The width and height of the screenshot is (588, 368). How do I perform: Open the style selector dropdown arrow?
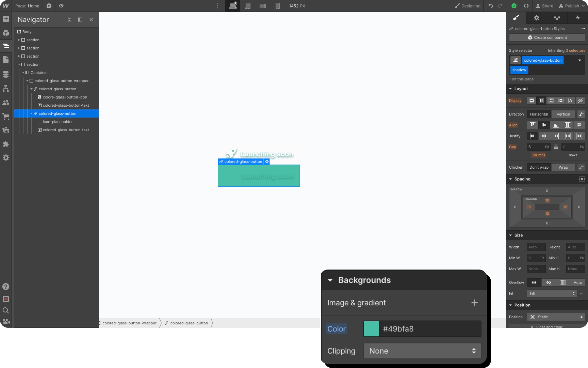[x=579, y=60]
